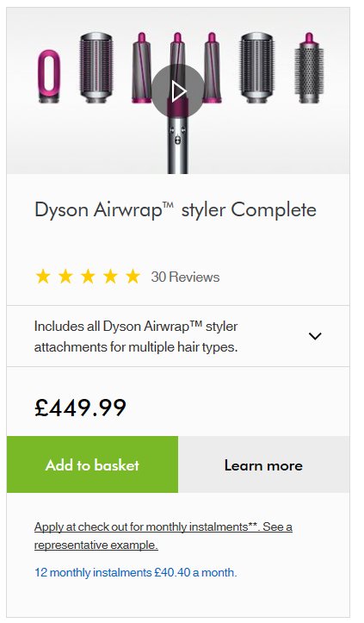Click the first pink-tipped curling barrel

click(x=142, y=68)
